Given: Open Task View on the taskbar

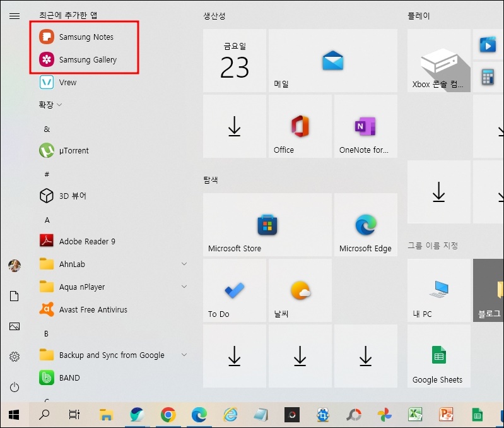Looking at the screenshot, I should pyautogui.click(x=74, y=415).
